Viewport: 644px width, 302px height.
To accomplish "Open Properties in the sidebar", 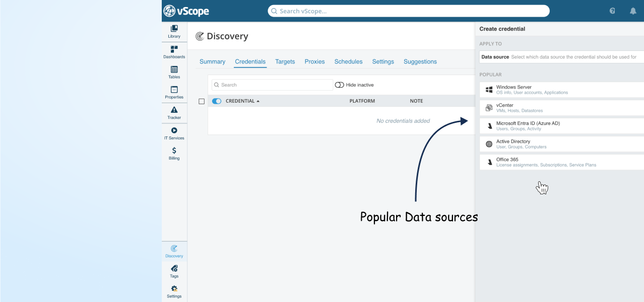I will click(174, 93).
